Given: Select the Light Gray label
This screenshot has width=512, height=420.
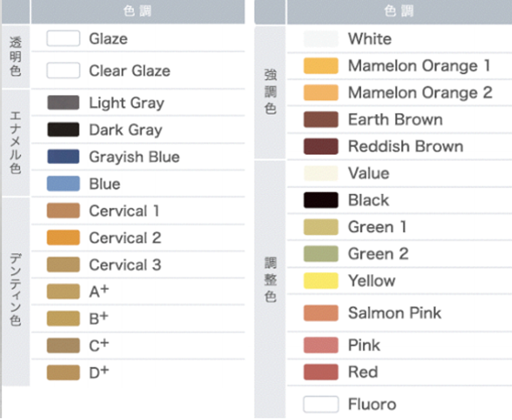Looking at the screenshot, I should coord(127,103).
